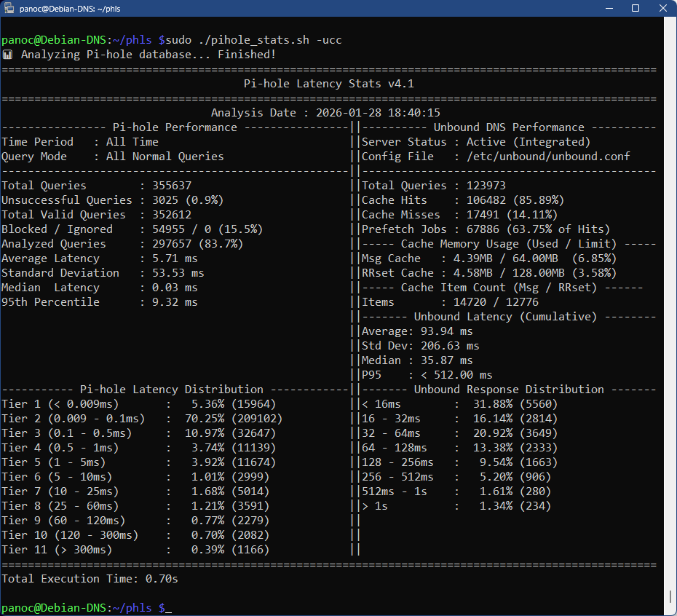Click the 'Tier 8 (25 - 60ms)' row
The image size is (677, 616).
pos(135,506)
